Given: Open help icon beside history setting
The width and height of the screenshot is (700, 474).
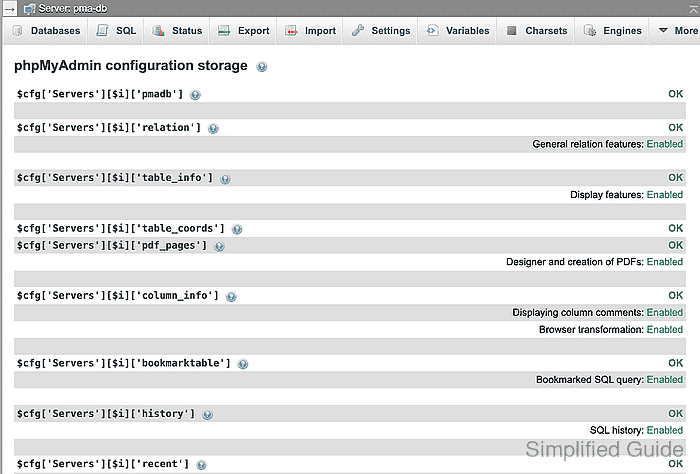Looking at the screenshot, I should pos(207,415).
